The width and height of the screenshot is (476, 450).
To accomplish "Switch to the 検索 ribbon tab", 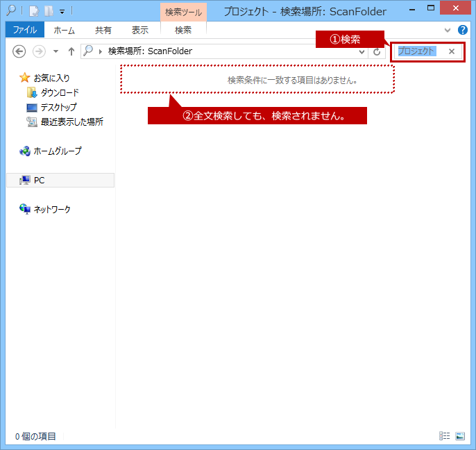I will point(183,30).
